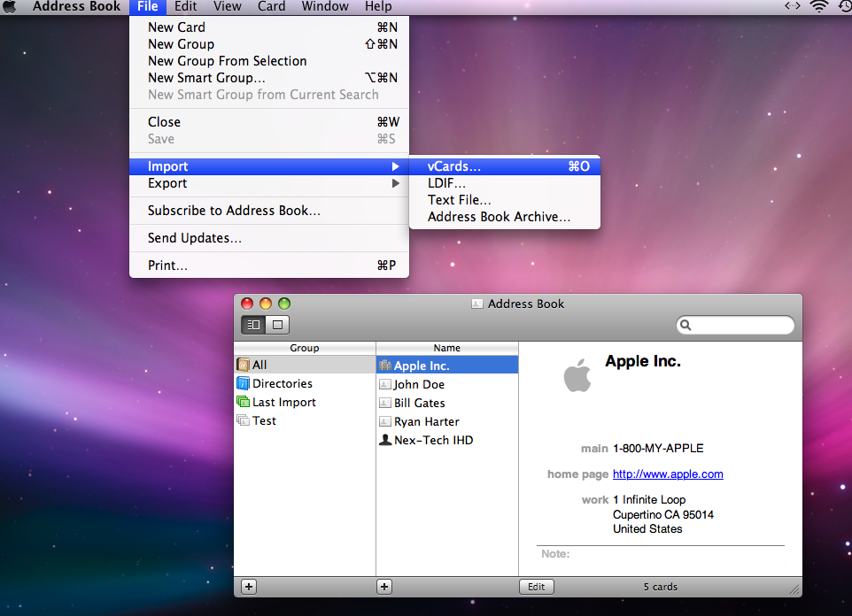The width and height of the screenshot is (852, 616).
Task: Open the Window menu
Action: (x=325, y=6)
